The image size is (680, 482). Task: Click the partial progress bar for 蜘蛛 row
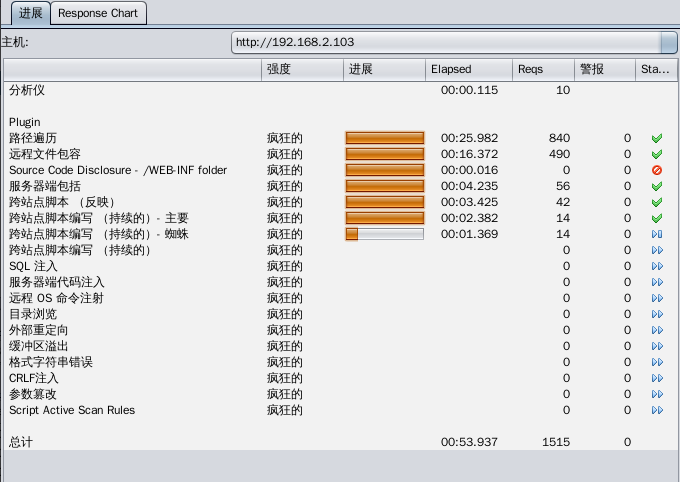click(x=385, y=234)
